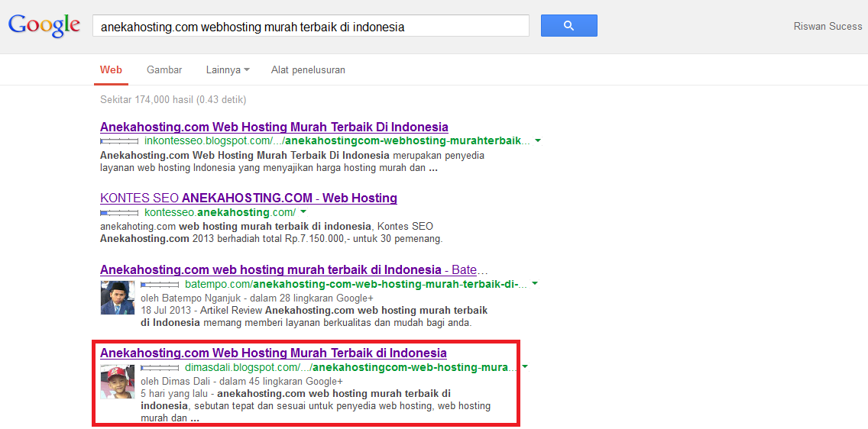Open KONTES SEO ANEKAHOSTING.COM - Web Hosting link
The width and height of the screenshot is (868, 429).
pos(248,198)
